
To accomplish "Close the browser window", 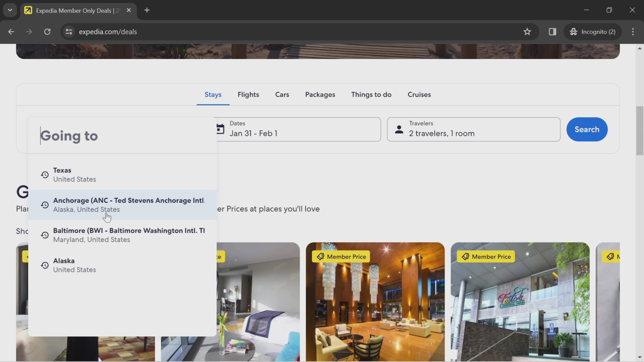I will click(632, 10).
